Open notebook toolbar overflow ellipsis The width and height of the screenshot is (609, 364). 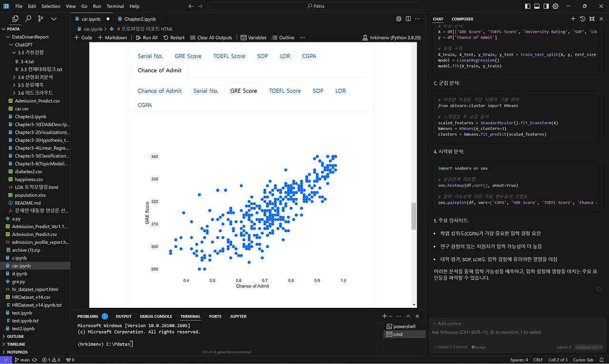[x=302, y=38]
